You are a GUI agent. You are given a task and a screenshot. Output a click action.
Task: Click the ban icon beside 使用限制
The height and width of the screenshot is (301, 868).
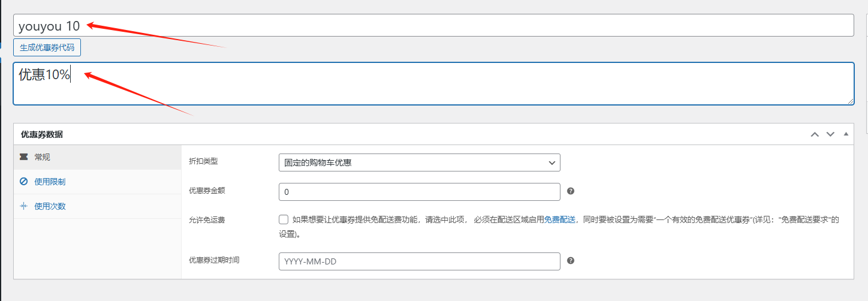pos(24,182)
